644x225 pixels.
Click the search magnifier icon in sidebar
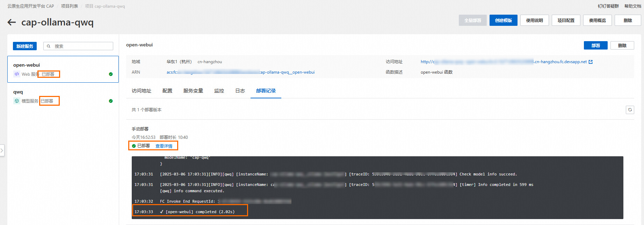[49, 46]
